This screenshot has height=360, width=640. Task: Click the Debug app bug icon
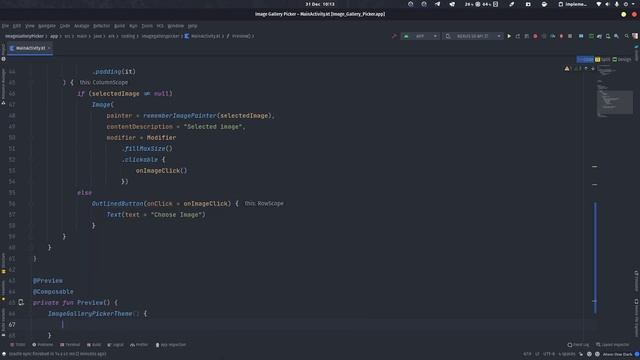click(535, 36)
